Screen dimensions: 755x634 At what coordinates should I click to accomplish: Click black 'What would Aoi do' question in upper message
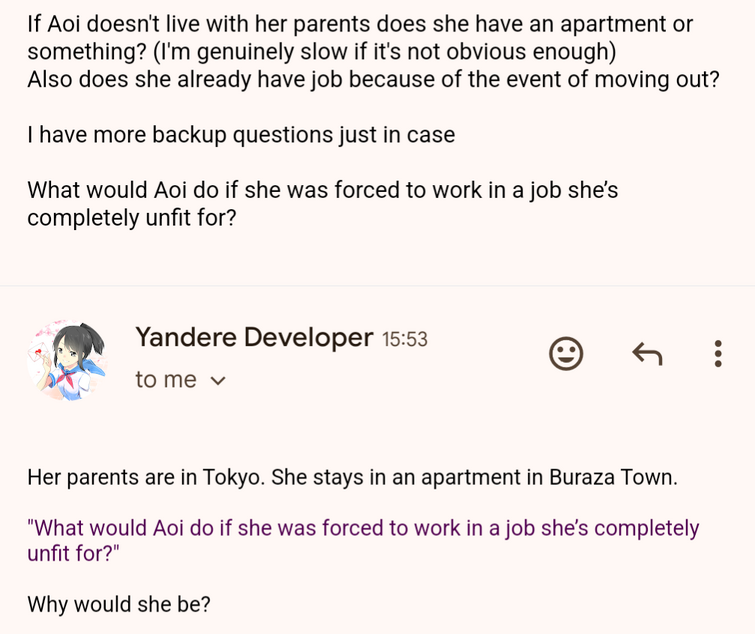pyautogui.click(x=323, y=190)
